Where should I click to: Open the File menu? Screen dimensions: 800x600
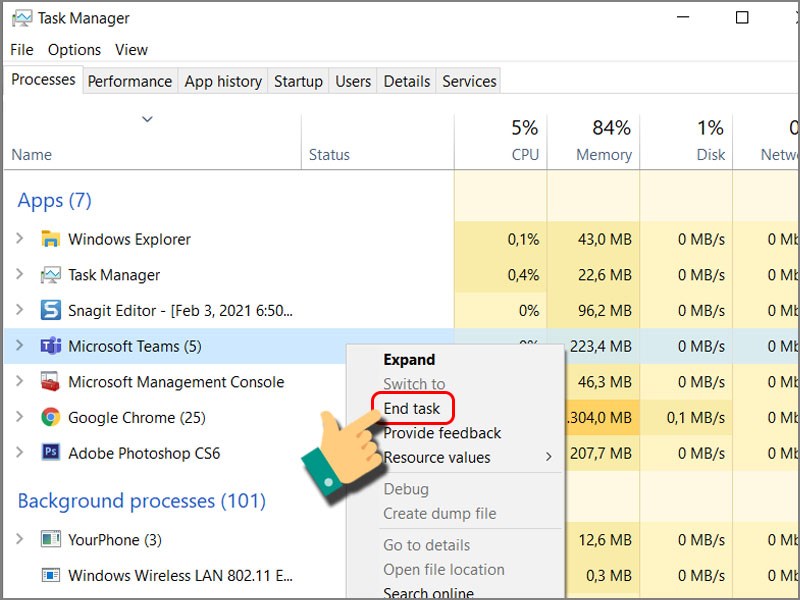pos(21,49)
